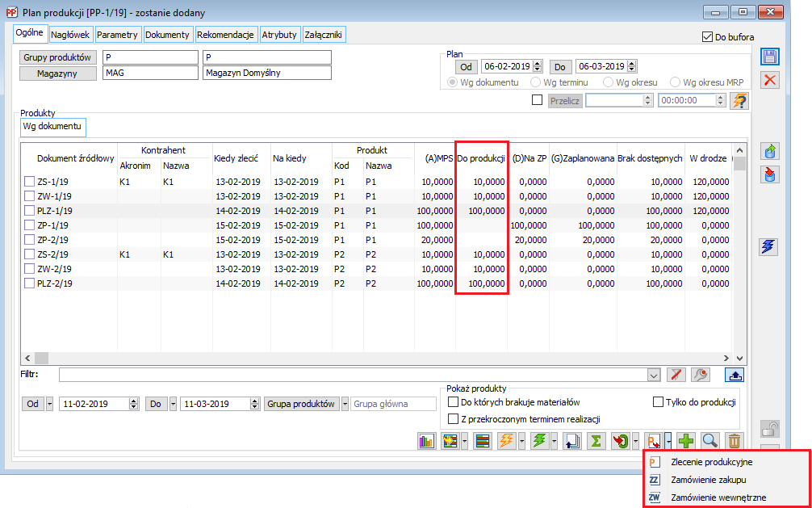Expand dropdown next to green lightning icon
This screenshot has height=508, width=812.
[x=554, y=442]
